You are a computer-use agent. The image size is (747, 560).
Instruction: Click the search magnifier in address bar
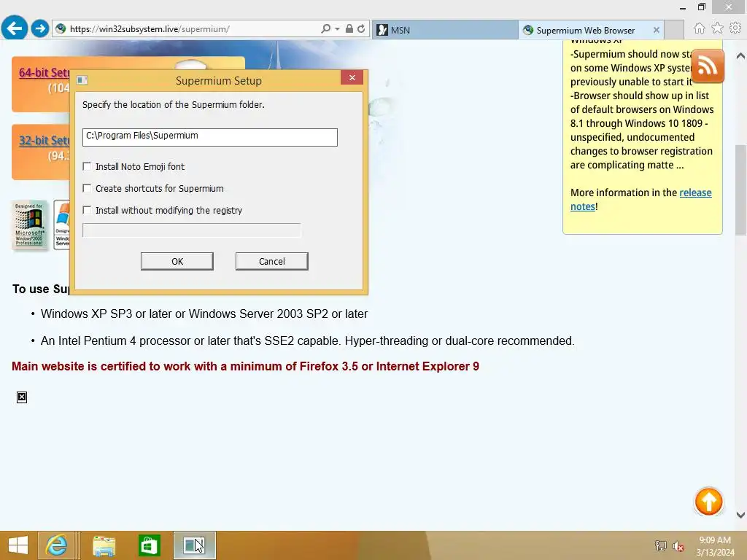[x=325, y=28]
